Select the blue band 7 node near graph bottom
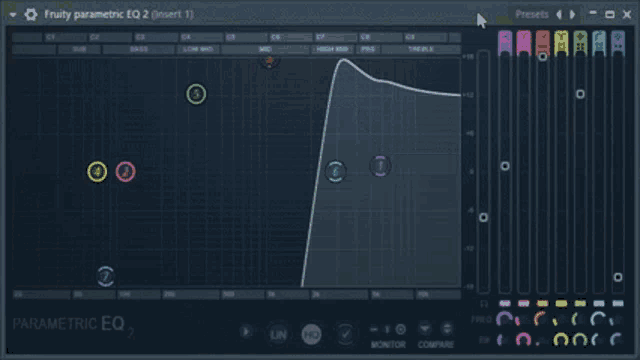The image size is (640, 360). click(106, 277)
